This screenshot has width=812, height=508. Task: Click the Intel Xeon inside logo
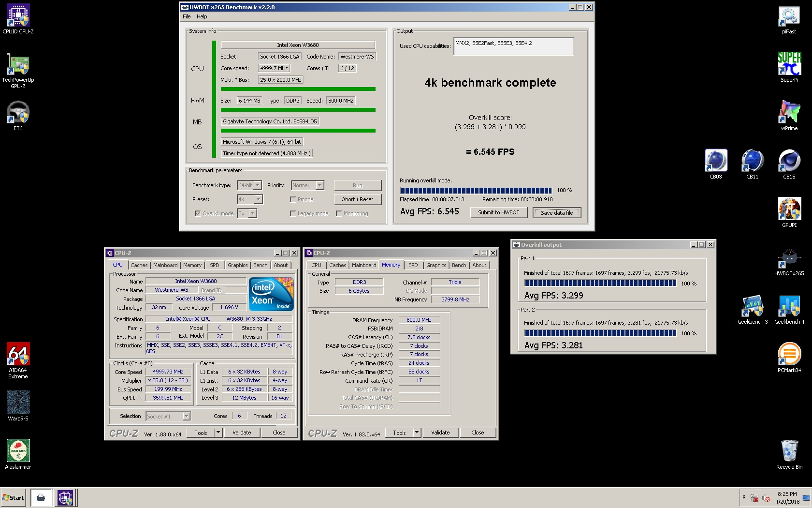pos(271,293)
